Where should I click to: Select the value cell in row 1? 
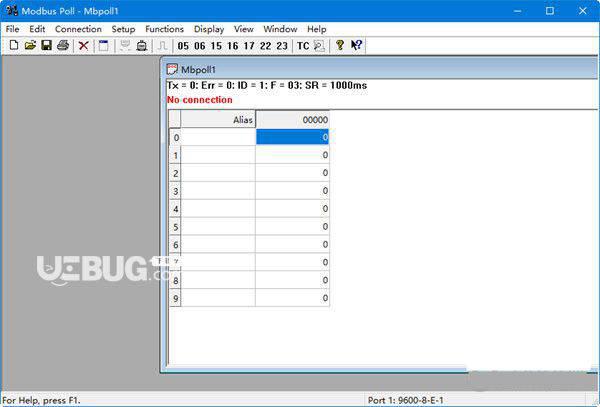(x=292, y=155)
